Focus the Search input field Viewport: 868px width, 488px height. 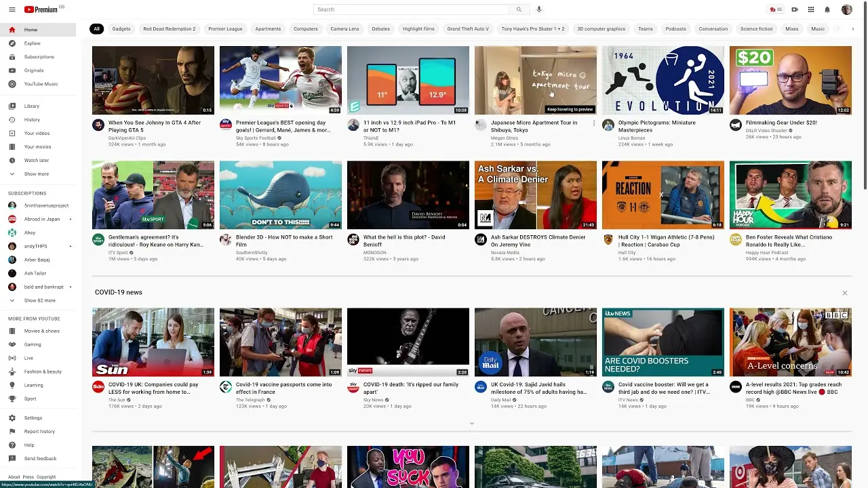pyautogui.click(x=411, y=9)
